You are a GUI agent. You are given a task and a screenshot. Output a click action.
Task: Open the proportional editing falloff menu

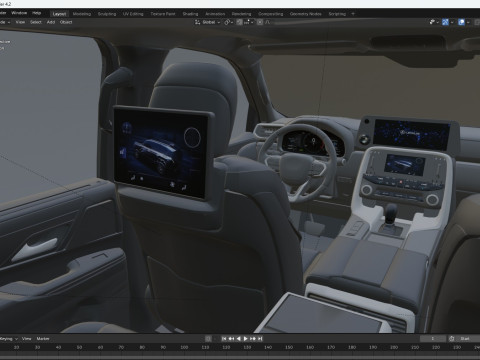pos(267,22)
